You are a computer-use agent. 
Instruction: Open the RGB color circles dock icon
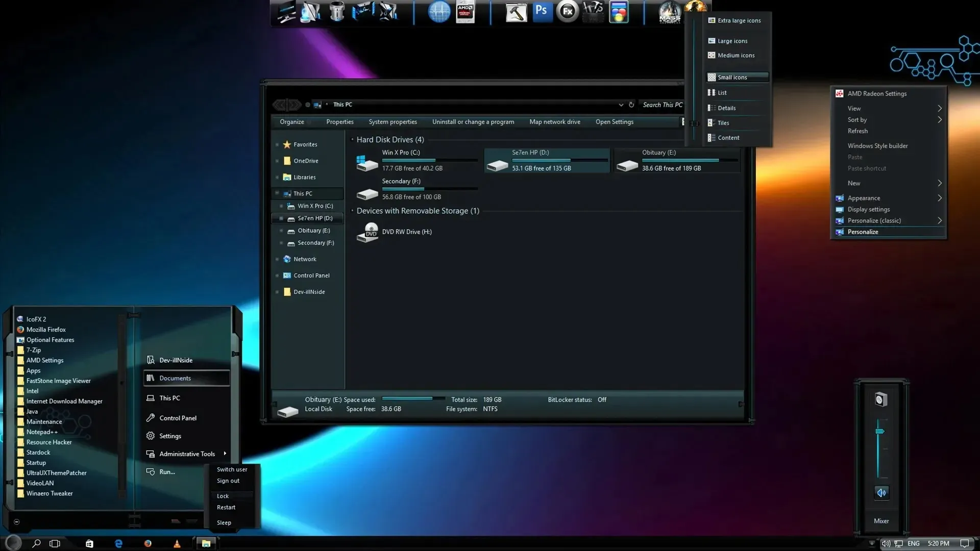[619, 12]
